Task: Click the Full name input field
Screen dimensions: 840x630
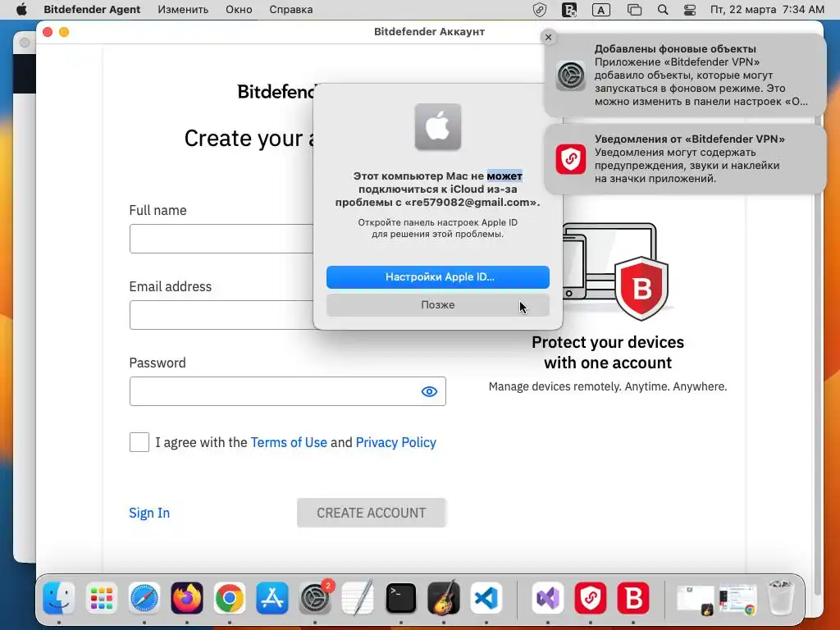Action: tap(221, 239)
